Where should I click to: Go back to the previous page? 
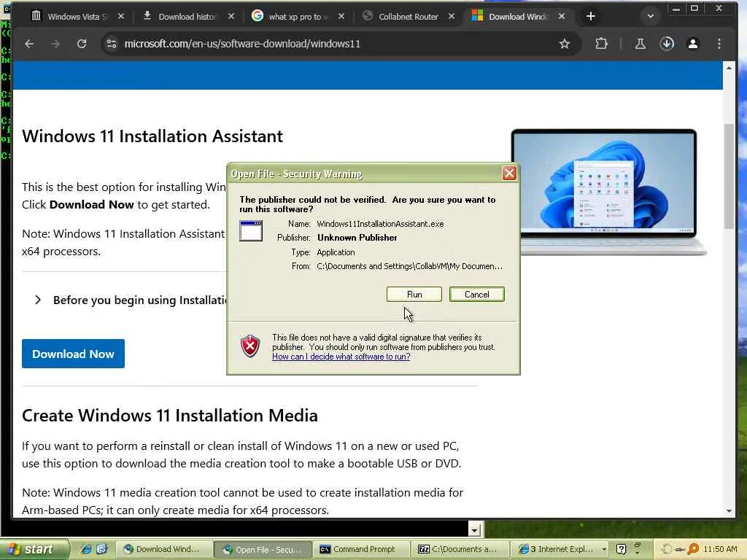click(x=29, y=44)
